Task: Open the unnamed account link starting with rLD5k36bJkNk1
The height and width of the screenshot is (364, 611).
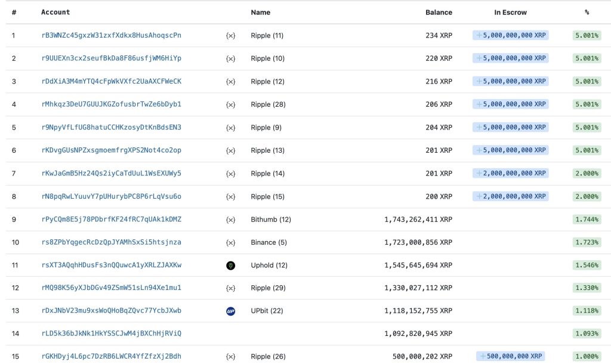Action: 112,333
